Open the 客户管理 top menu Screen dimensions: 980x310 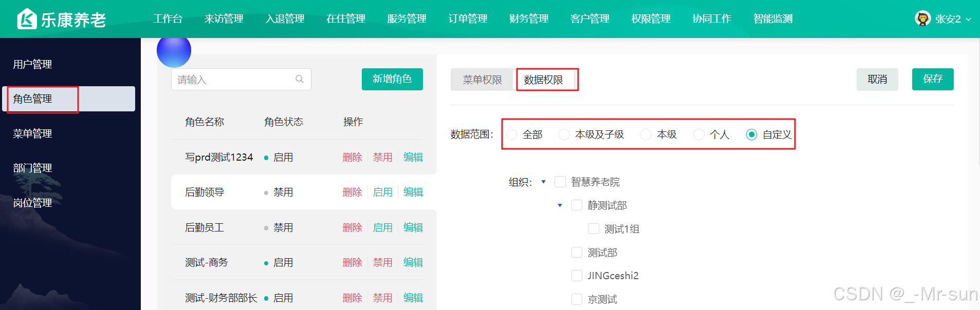click(x=590, y=19)
